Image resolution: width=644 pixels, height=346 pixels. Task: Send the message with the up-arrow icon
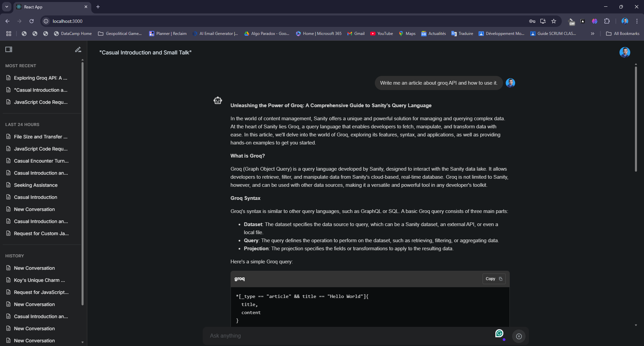point(518,336)
